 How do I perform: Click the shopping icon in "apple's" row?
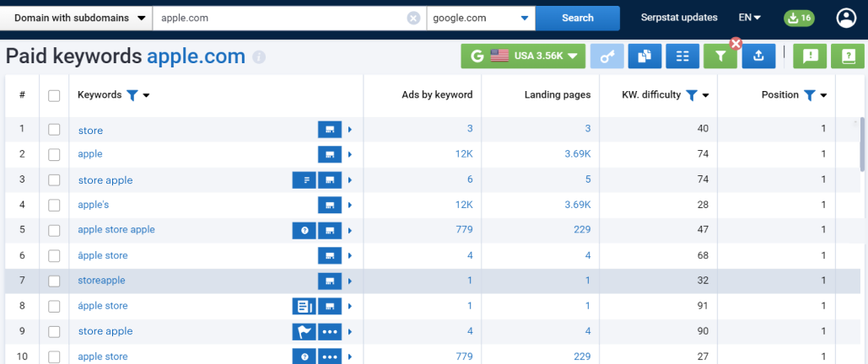(x=330, y=205)
